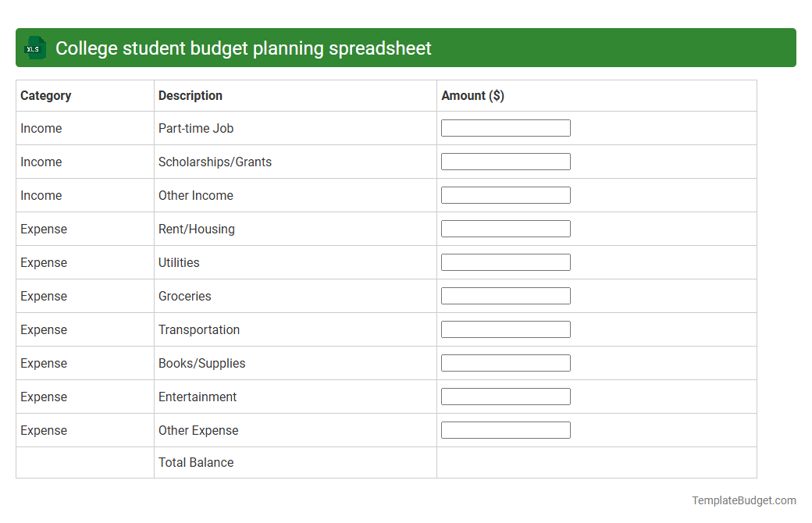Screen dimensions: 812x523
Task: Click the Transportation amount input field
Action: 505,329
